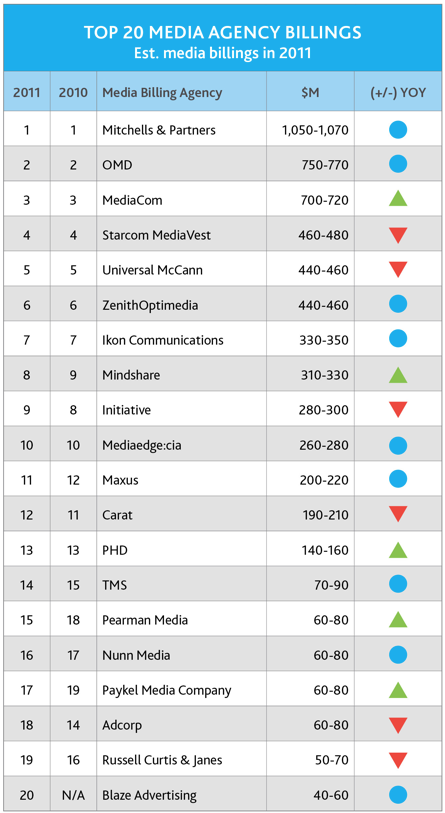Viewport: 445px width, 813px height.
Task: Click the Ikon Communications billing value 330-350
Action: (324, 340)
